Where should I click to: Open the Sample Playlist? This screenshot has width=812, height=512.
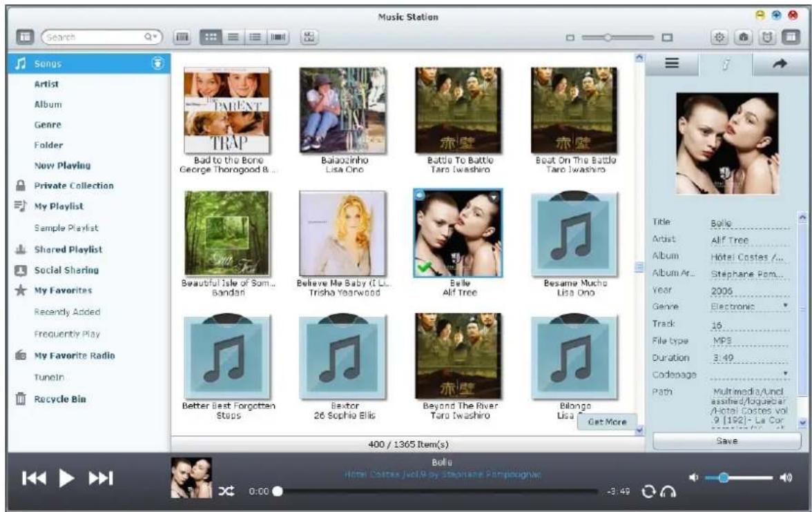coord(66,228)
